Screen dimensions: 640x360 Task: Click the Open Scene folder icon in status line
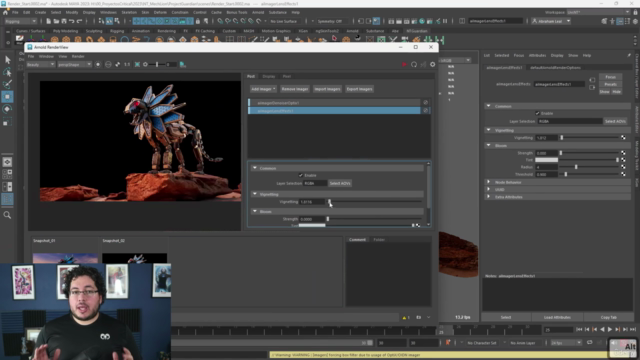[56, 21]
